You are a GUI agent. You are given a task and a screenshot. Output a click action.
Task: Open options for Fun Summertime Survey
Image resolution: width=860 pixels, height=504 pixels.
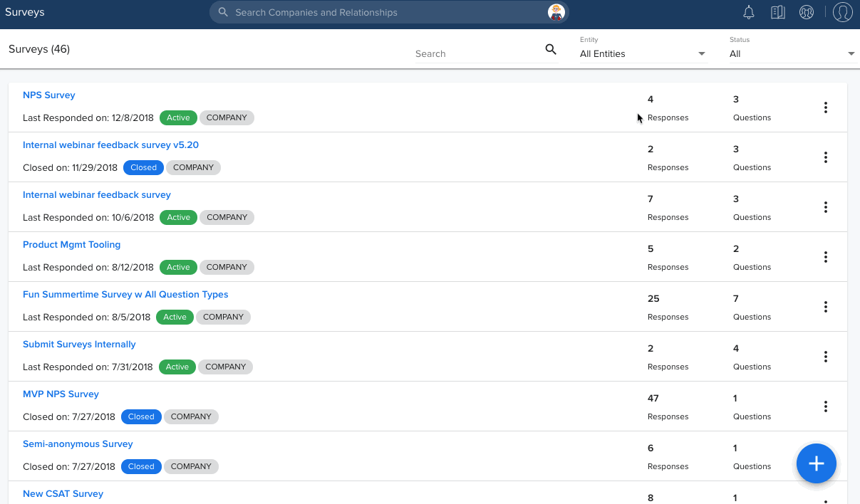coord(826,307)
